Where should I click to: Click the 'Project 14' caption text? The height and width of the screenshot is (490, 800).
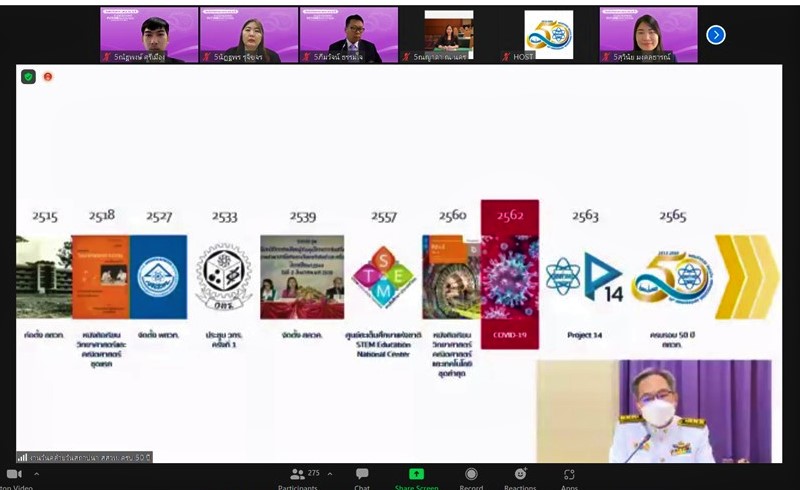tap(585, 335)
